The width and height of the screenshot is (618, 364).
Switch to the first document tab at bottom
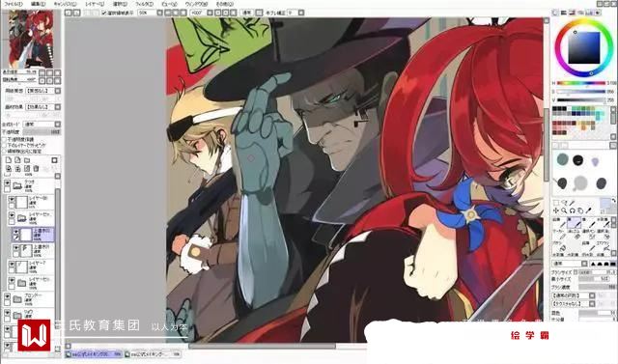(x=94, y=354)
